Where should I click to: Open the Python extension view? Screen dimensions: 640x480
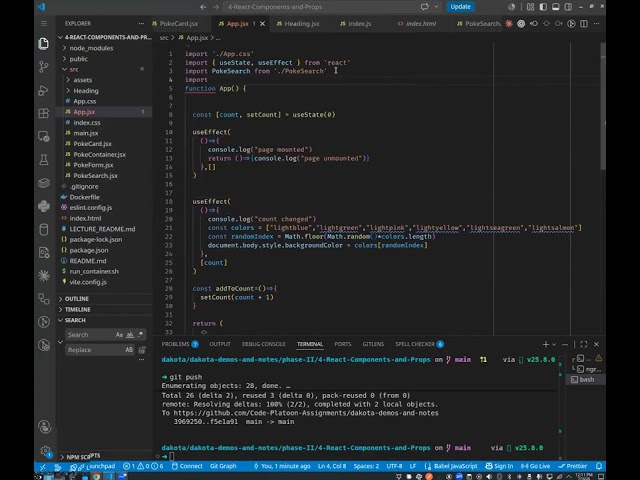[44, 206]
